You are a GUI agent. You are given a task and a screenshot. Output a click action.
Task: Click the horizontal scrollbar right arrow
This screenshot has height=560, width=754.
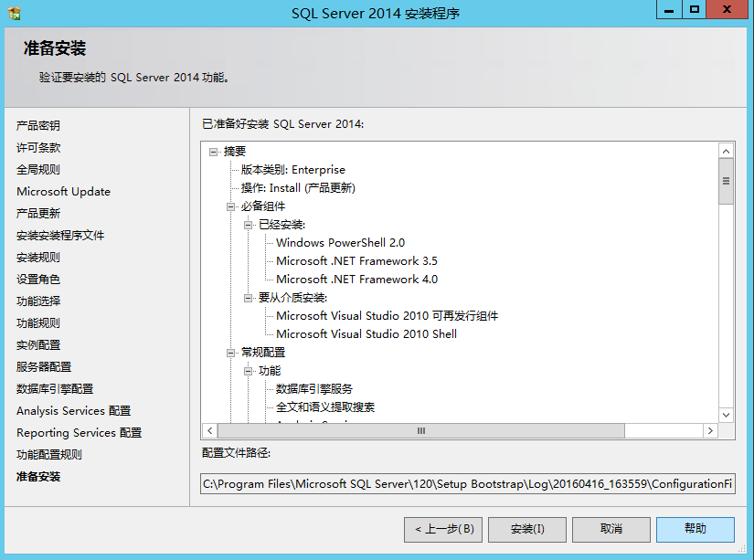[x=710, y=430]
